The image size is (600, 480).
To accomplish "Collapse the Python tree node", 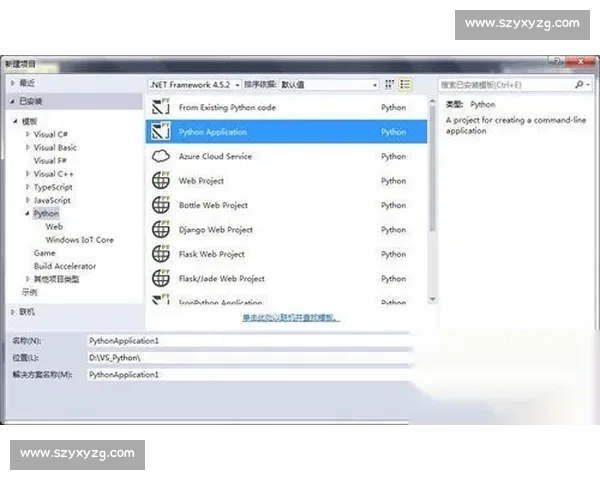I will (x=28, y=213).
